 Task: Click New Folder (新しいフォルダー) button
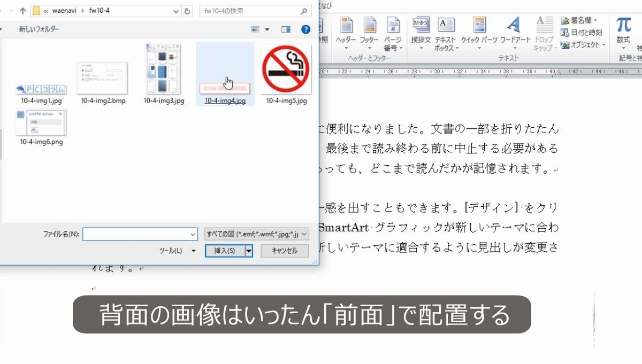pos(39,29)
